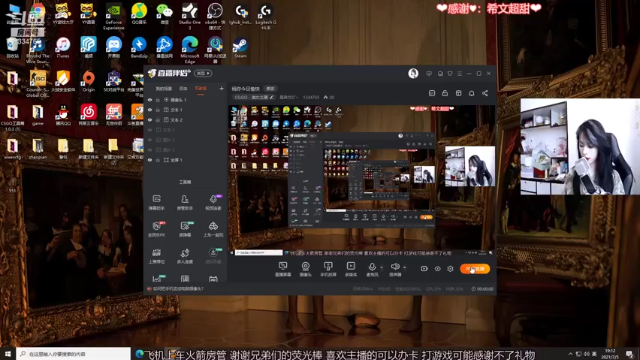The image size is (640, 360).
Task: Select the game folder on desktop
Action: (38, 115)
